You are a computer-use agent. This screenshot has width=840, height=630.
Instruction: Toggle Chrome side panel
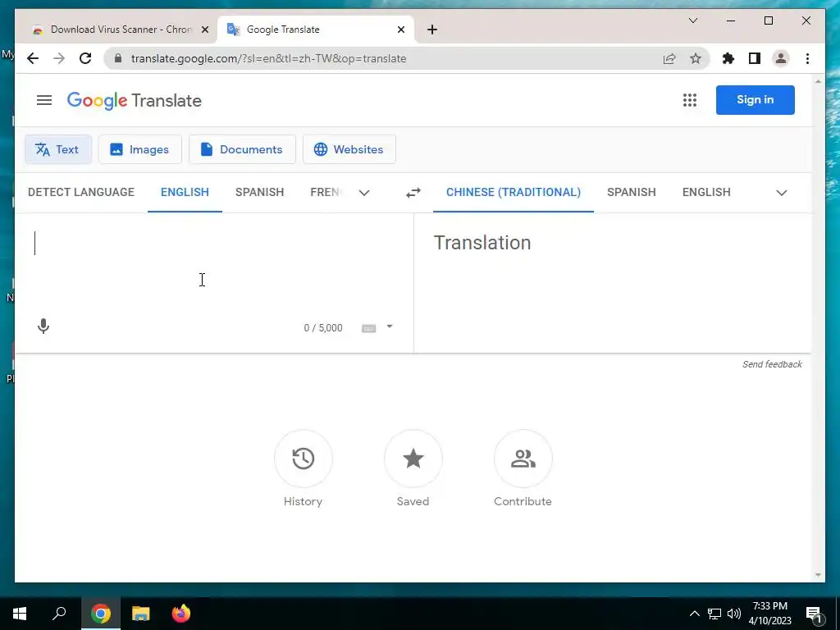(x=755, y=58)
